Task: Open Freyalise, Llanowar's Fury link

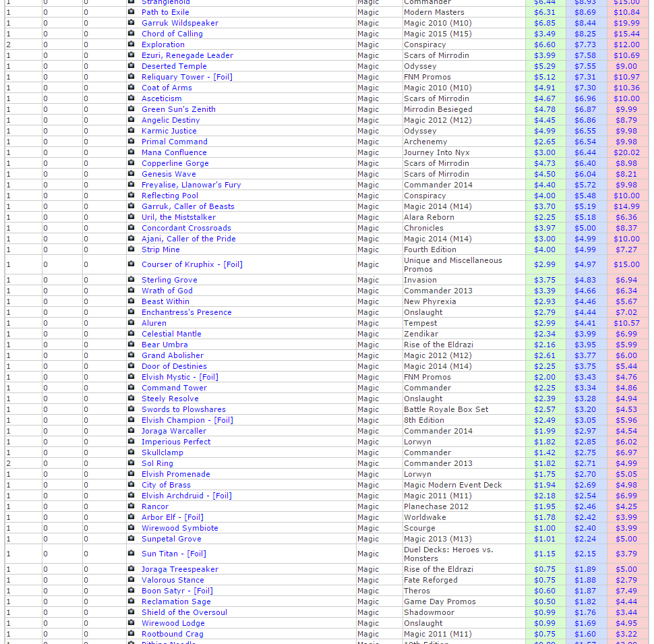Action: (x=191, y=185)
